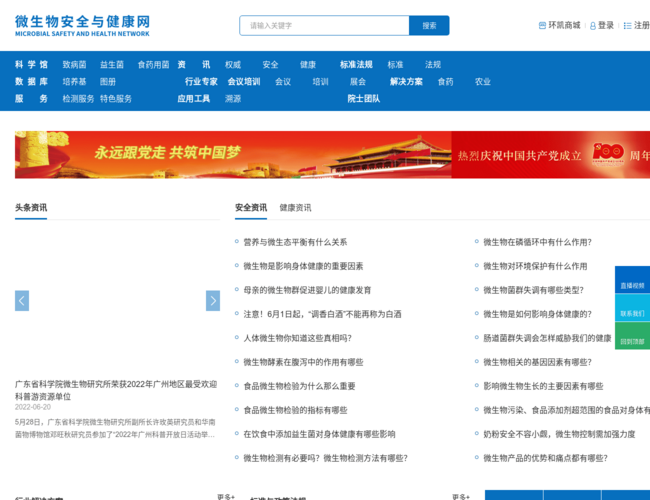Click the 环凯商城 shop icon

(x=542, y=26)
